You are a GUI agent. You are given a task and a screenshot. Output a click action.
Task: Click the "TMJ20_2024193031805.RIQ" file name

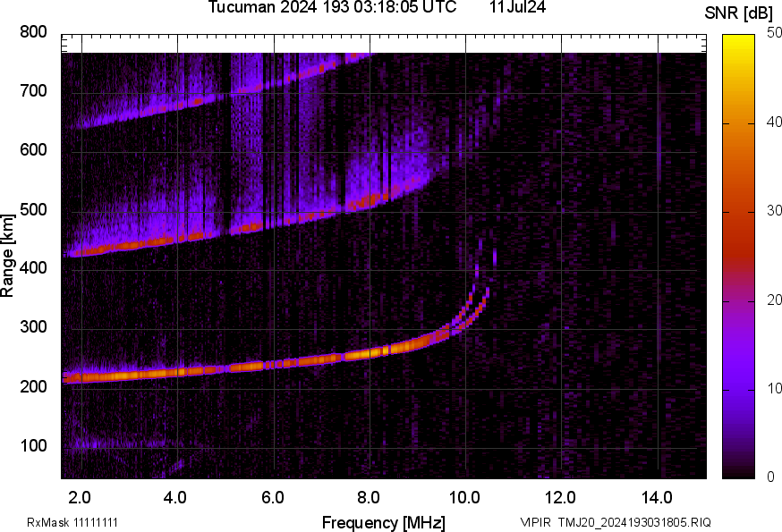(634, 522)
